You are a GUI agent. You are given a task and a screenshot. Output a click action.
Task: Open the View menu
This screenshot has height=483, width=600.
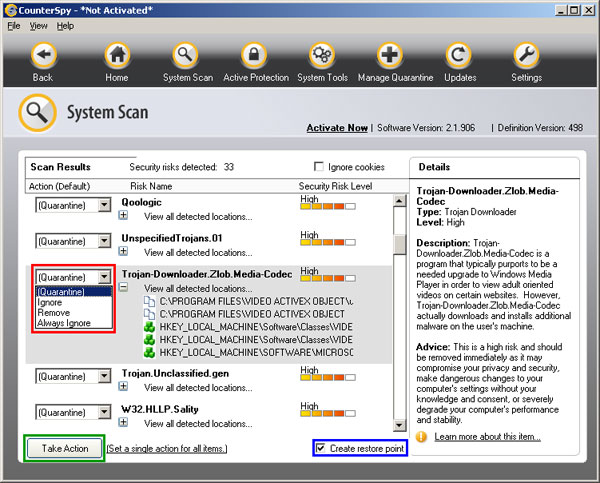[x=39, y=26]
